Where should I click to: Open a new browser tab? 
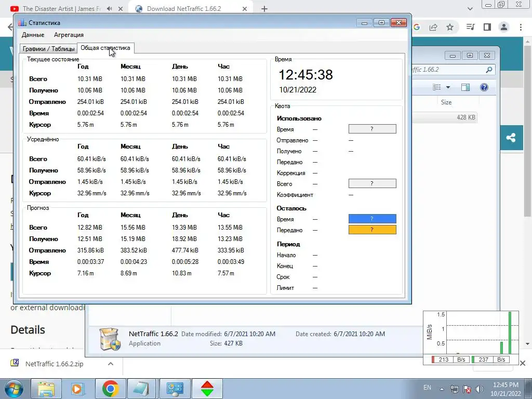(264, 9)
